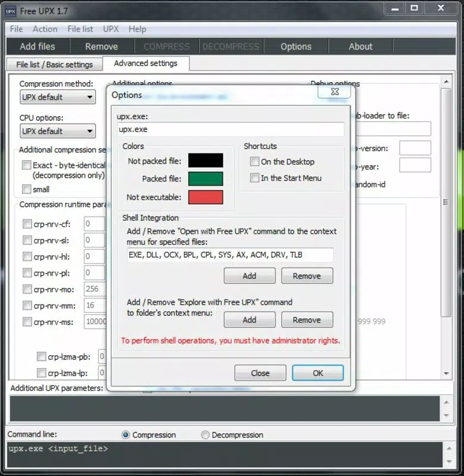Click the file extensions list input field
The image size is (464, 476).
pos(231,255)
